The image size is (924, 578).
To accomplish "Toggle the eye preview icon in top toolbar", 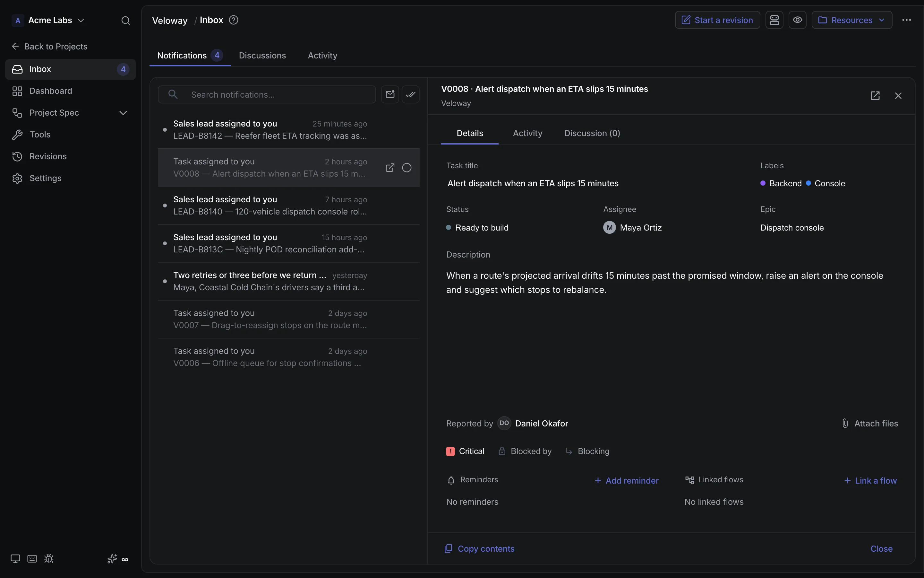I will [797, 20].
